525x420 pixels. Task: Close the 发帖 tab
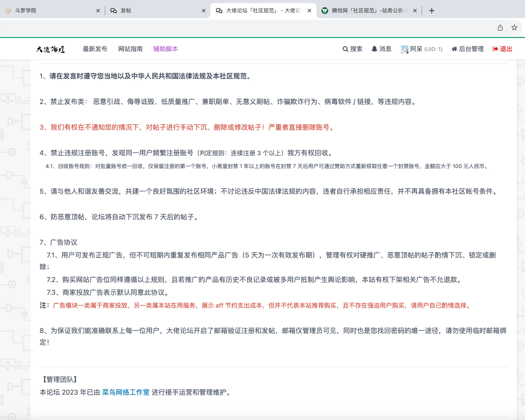click(x=204, y=11)
